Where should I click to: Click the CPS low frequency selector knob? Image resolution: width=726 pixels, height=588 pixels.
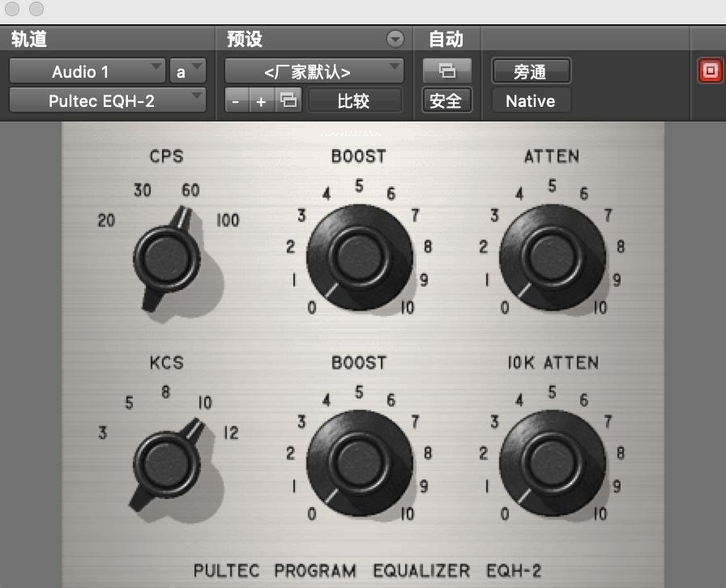pyautogui.click(x=167, y=259)
